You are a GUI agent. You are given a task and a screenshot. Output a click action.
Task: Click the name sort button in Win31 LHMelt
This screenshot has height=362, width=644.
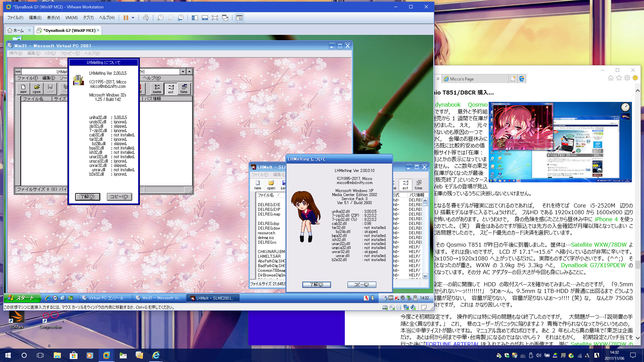(157, 88)
